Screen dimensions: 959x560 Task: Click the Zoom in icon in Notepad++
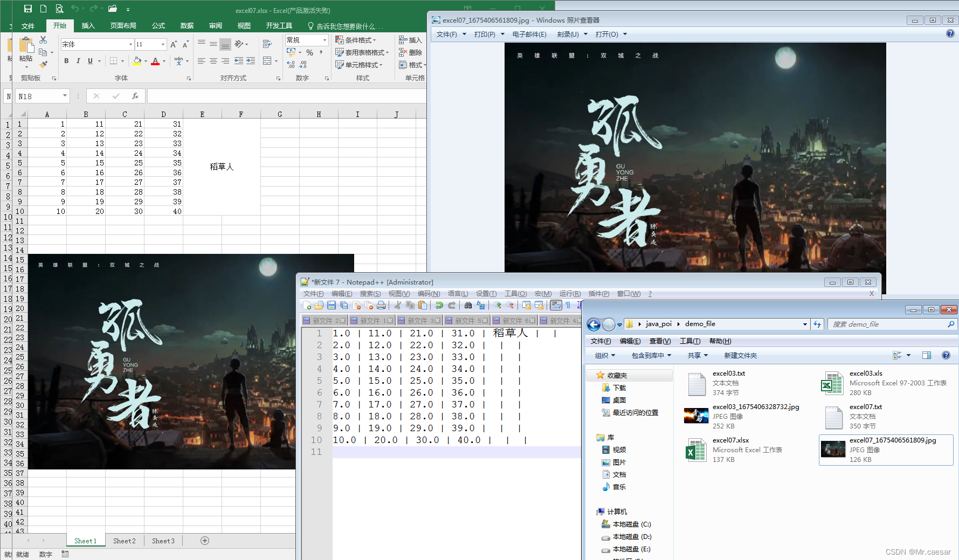[498, 306]
